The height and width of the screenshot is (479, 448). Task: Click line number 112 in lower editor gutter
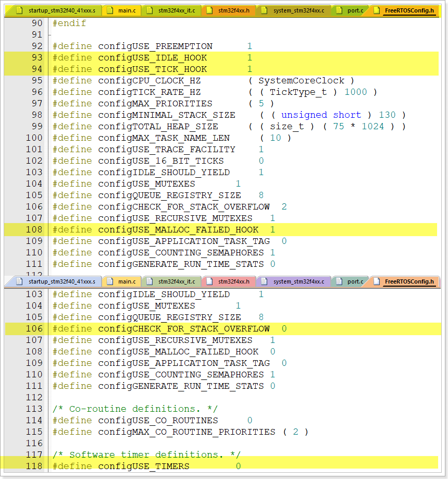tap(34, 398)
